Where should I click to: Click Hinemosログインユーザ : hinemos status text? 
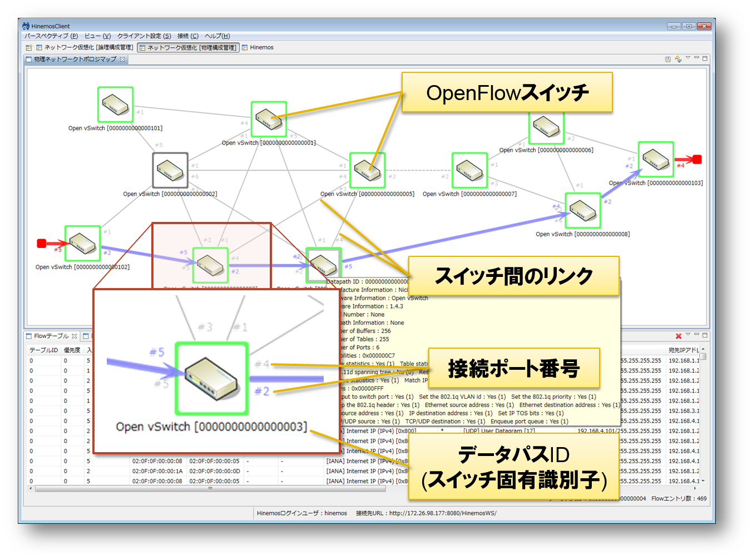(x=302, y=513)
